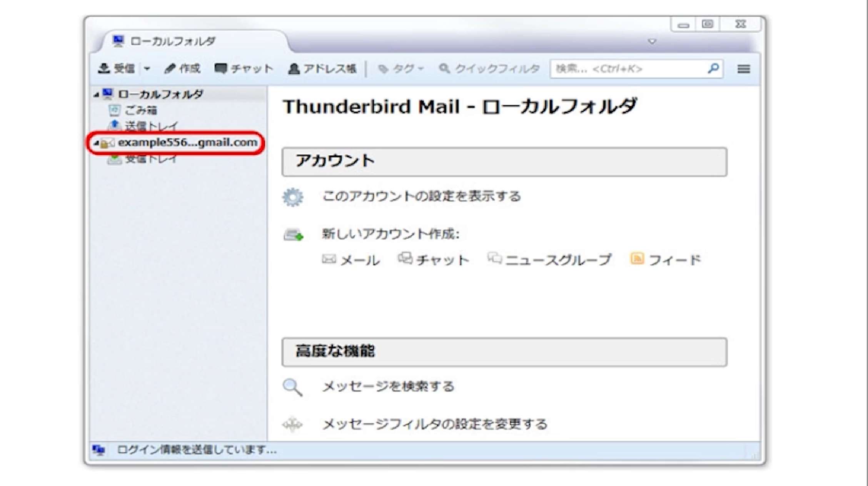This screenshot has height=486, width=868.
Task: Maximize the Thunderbird window
Action: point(707,24)
